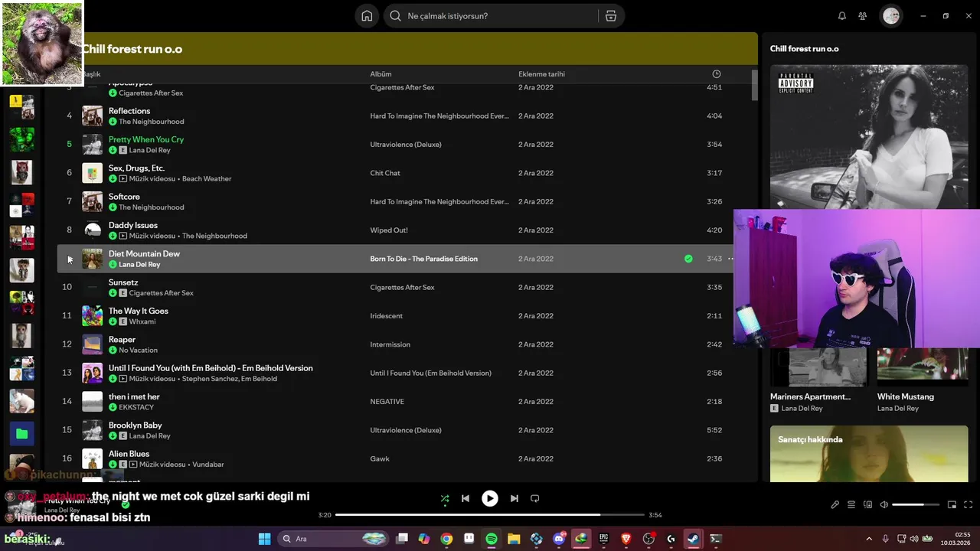Open the green-cover playlist in sidebar
This screenshot has height=551, width=980.
coord(21,140)
